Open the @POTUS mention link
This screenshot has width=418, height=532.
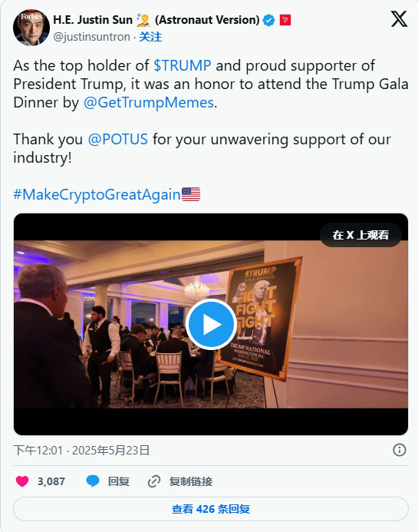(x=117, y=139)
